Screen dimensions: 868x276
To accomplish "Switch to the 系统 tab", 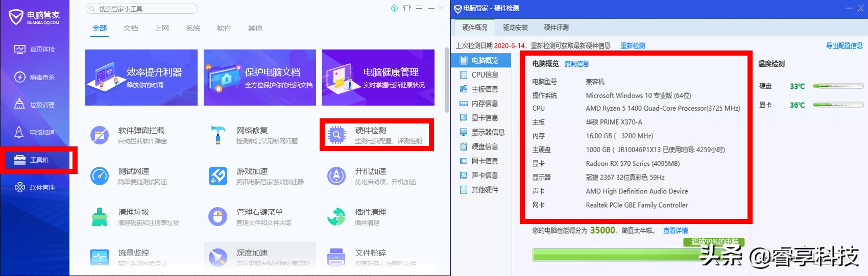I will [193, 28].
